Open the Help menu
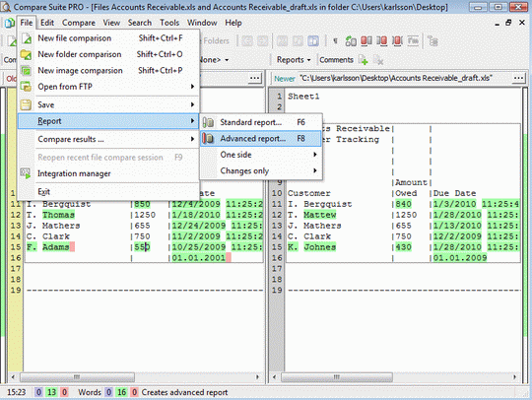Viewport: 532px width, 400px height. coord(233,23)
